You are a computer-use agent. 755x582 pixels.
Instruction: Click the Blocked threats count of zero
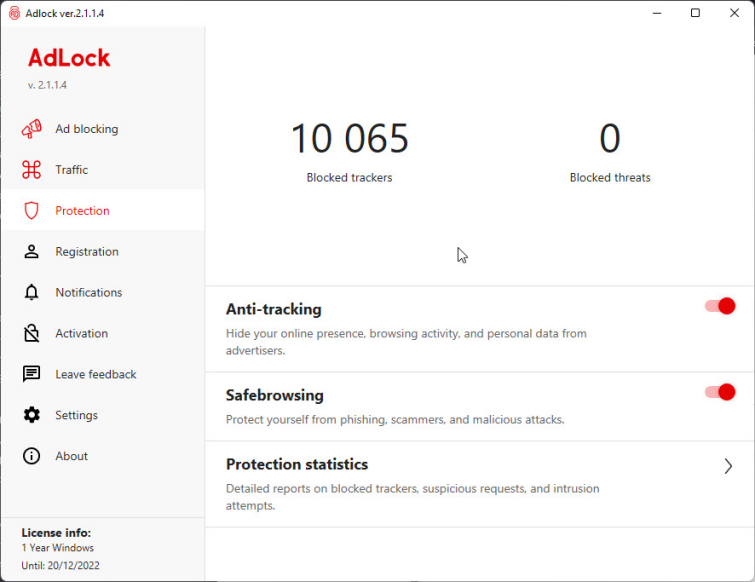tap(609, 139)
